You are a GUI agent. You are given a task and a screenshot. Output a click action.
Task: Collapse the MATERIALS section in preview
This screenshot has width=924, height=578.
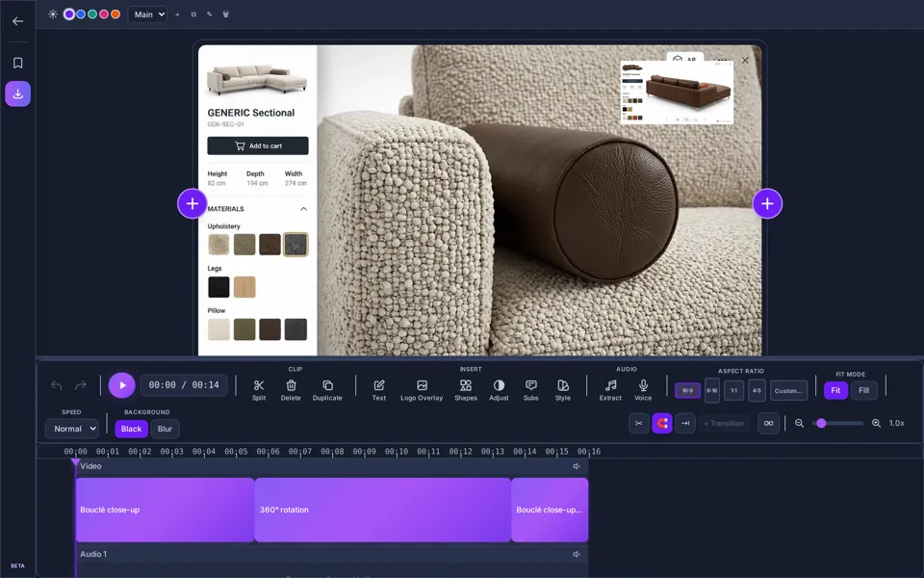303,209
